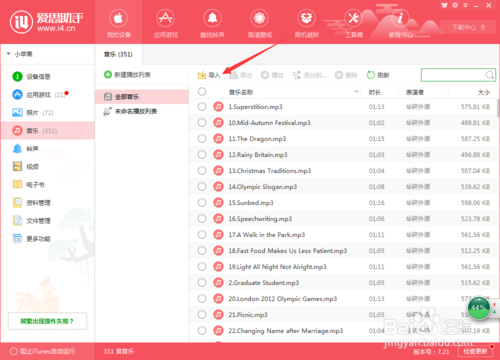Click the search magnifier icon
The height and width of the screenshot is (360, 500).
coord(489,75)
